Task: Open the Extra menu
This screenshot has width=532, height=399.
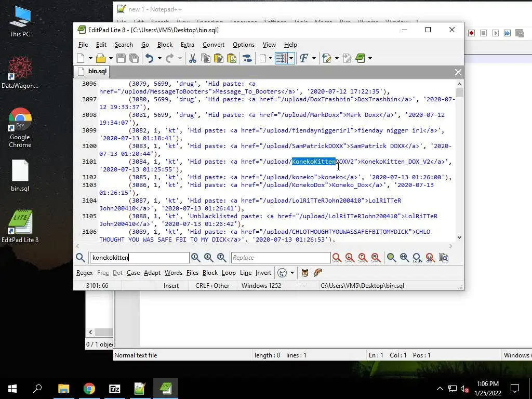Action: click(187, 45)
